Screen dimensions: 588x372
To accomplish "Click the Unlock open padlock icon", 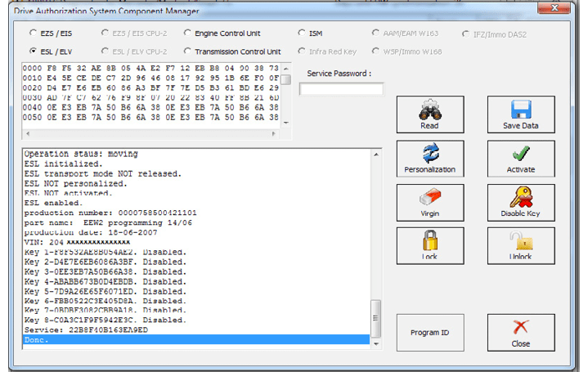I will click(x=520, y=241).
